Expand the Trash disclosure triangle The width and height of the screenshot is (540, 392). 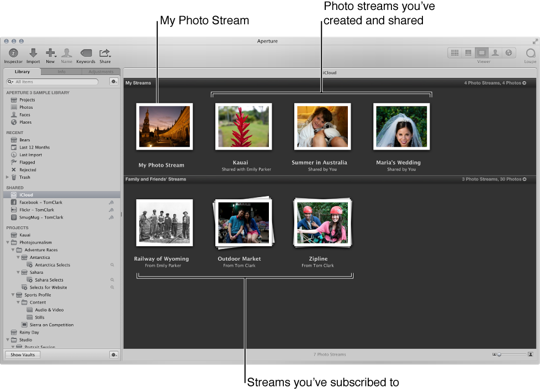[x=7, y=177]
